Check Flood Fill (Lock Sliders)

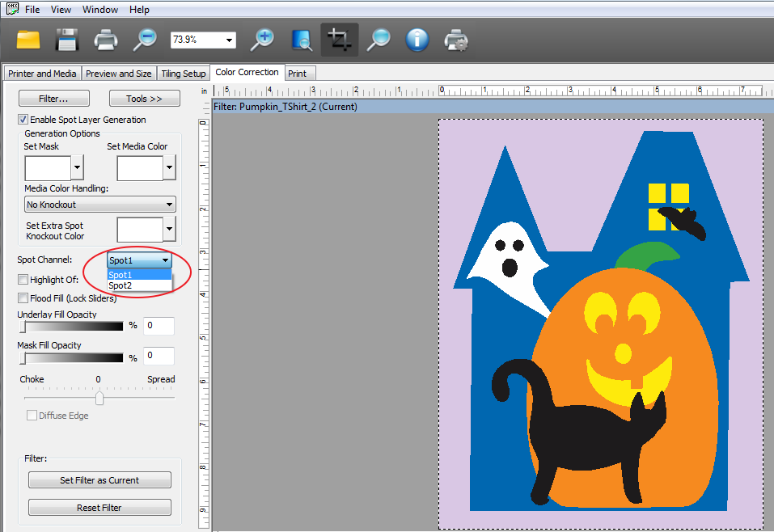[x=23, y=298]
